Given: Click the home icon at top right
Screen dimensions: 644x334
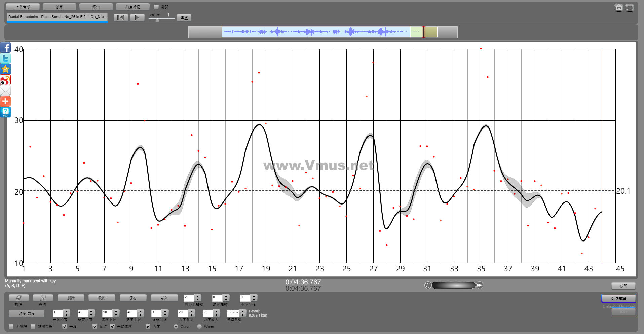Looking at the screenshot, I should (x=618, y=7).
